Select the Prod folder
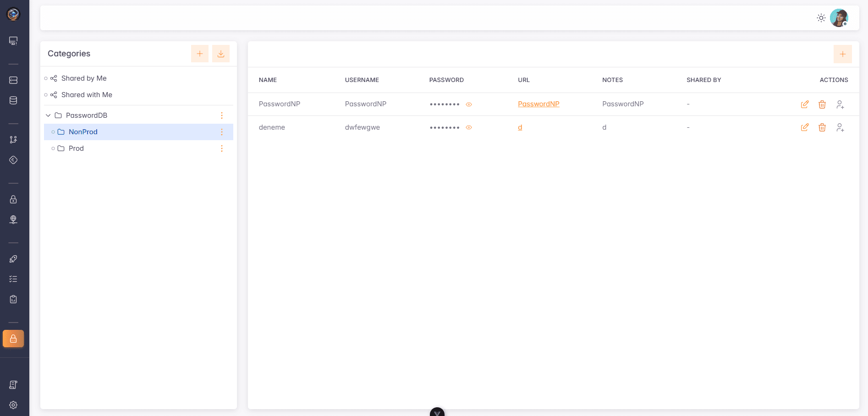The width and height of the screenshot is (868, 416). click(x=76, y=148)
